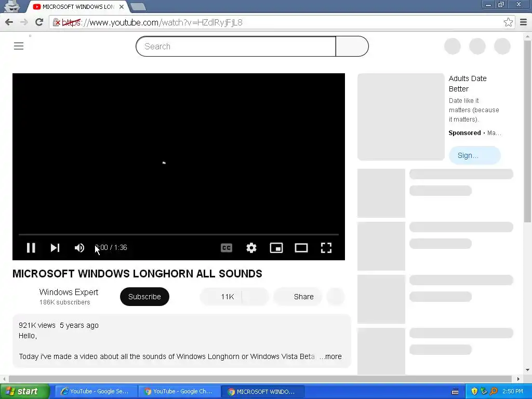The height and width of the screenshot is (399, 532).
Task: Expand description with ...more
Action: [x=330, y=356]
